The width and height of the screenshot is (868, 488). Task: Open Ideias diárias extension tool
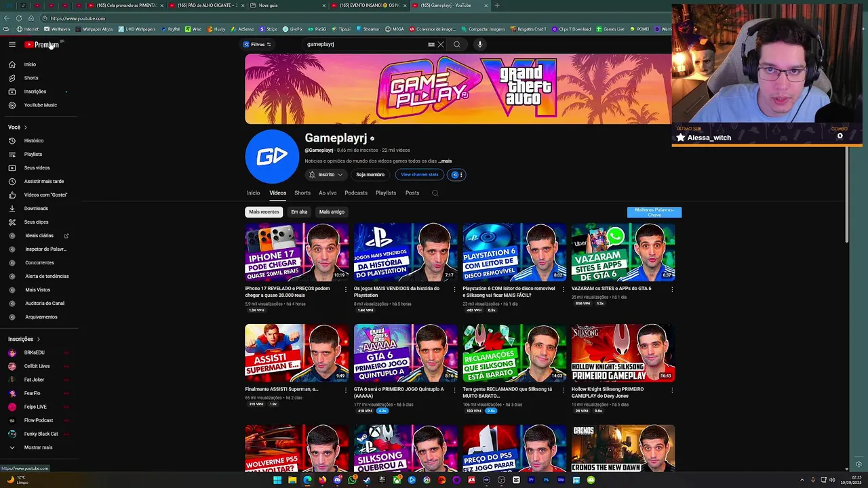tap(39, 236)
